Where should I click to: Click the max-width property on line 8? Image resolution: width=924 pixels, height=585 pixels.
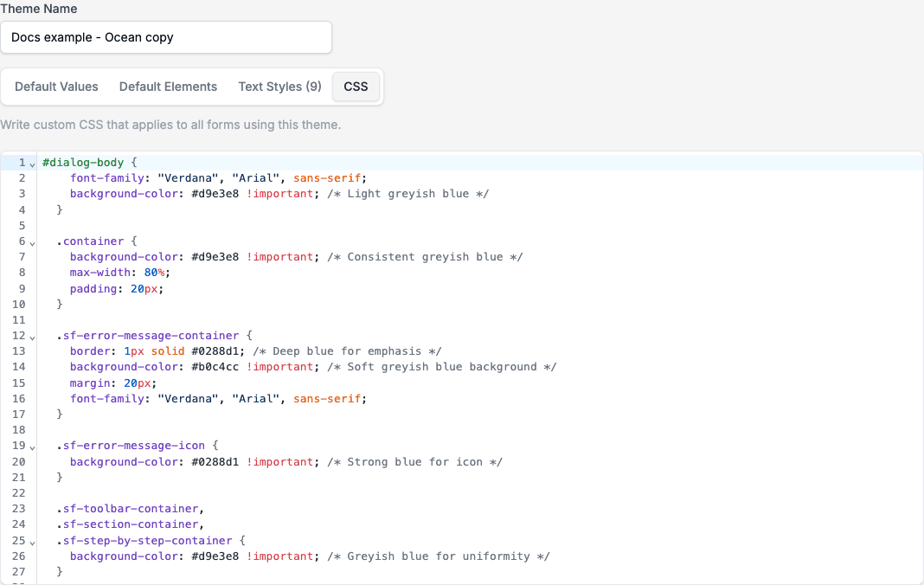(100, 273)
